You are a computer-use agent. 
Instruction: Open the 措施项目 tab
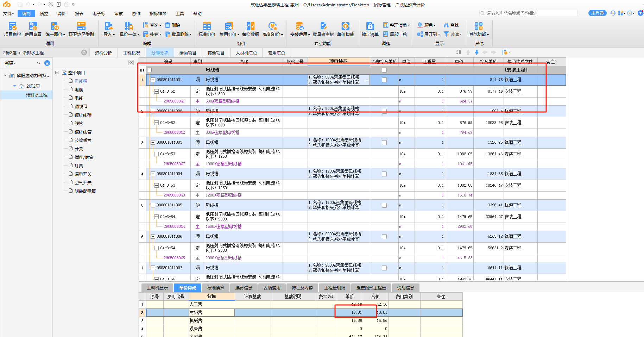pyautogui.click(x=188, y=53)
